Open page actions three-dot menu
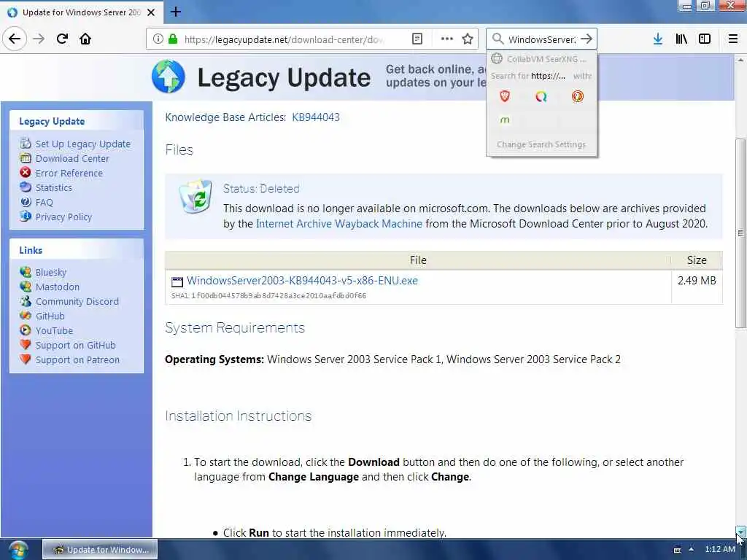 pos(446,39)
